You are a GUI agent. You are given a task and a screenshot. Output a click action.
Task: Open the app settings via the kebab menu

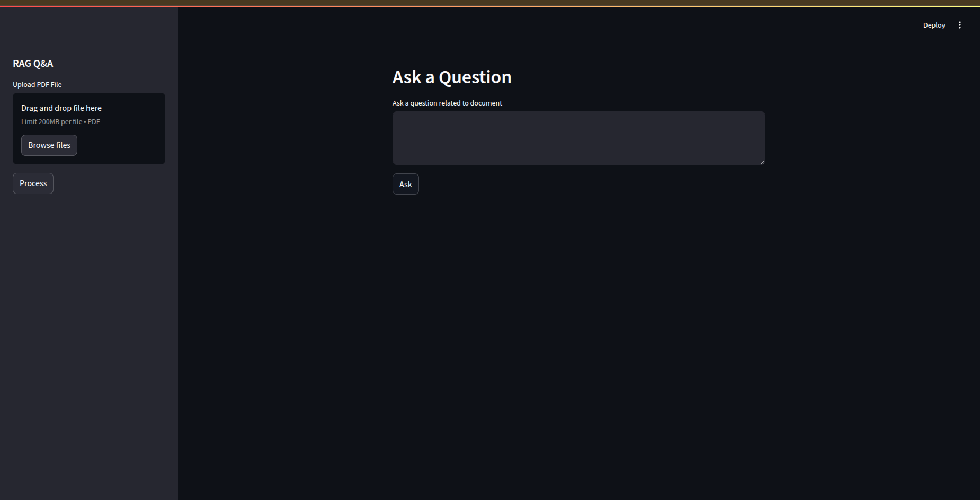960,24
